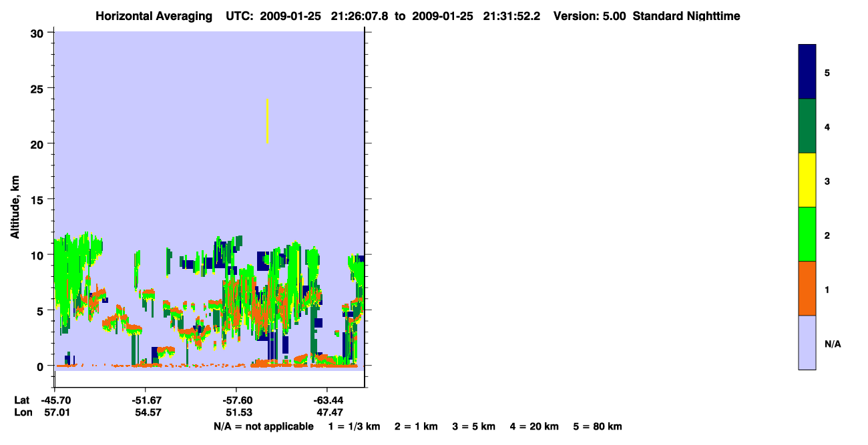
Task: Click the 'N/A = not applicable' legend text
Action: pyautogui.click(x=263, y=426)
